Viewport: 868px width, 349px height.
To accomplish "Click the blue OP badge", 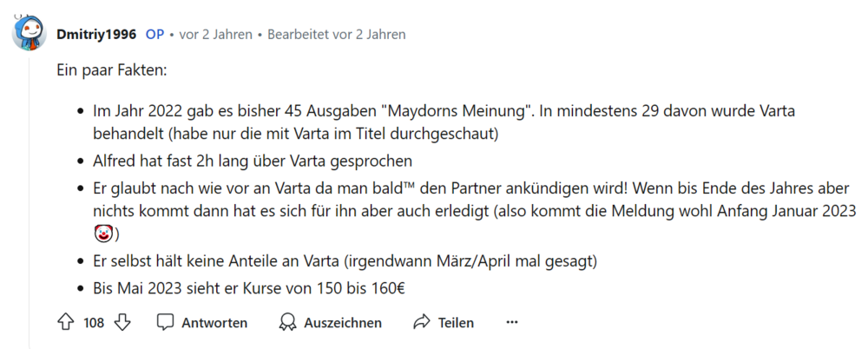I will (x=155, y=35).
